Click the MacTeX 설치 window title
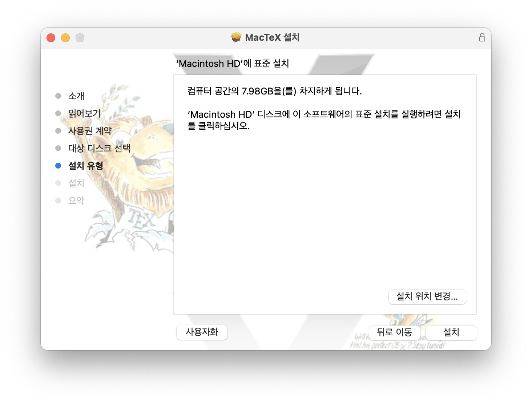Viewport: 532px width, 404px height. (272, 37)
